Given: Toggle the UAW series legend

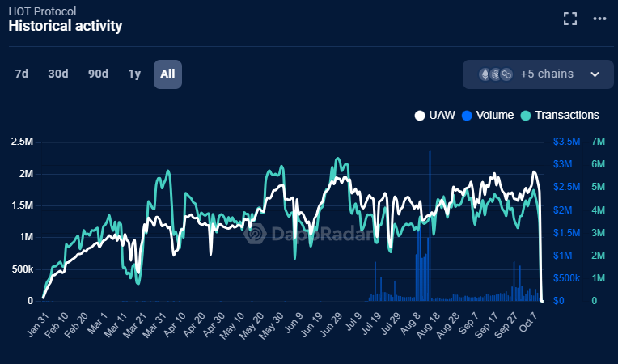Looking at the screenshot, I should [438, 115].
